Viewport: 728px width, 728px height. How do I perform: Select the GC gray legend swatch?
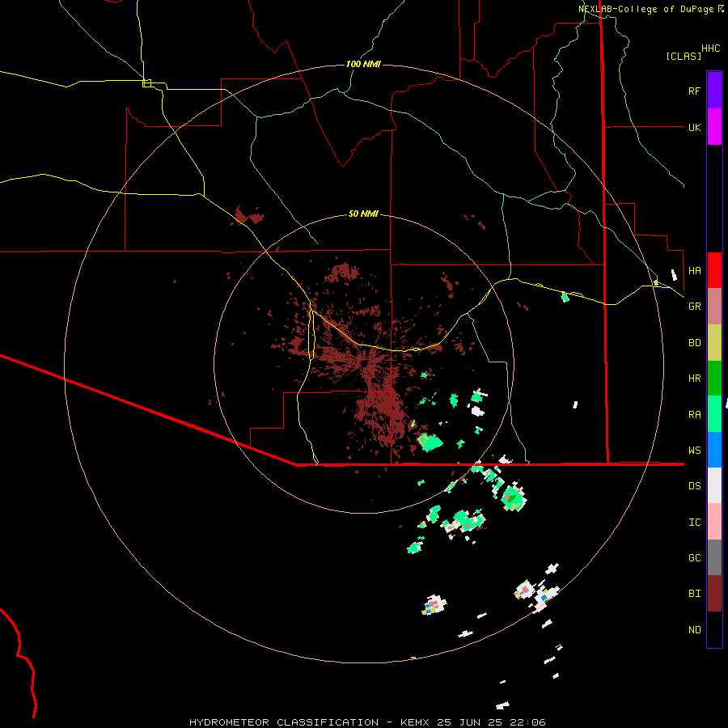pyautogui.click(x=714, y=557)
